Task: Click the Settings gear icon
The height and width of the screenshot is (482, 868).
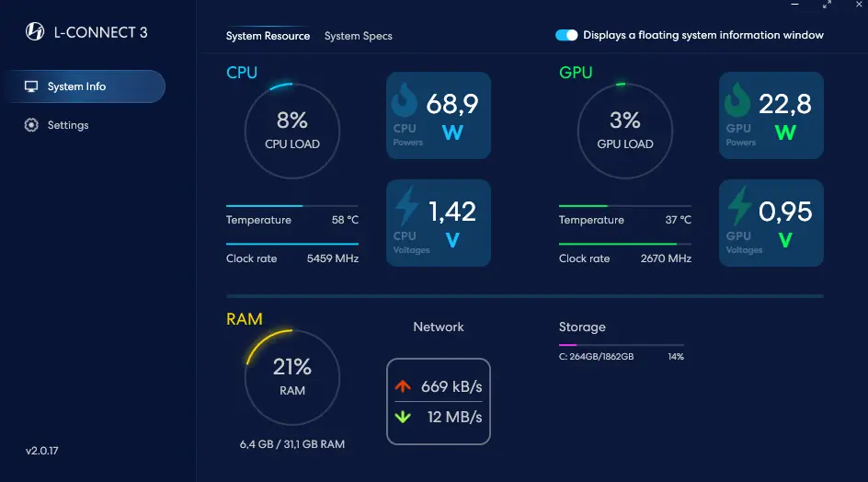Action: pos(31,125)
